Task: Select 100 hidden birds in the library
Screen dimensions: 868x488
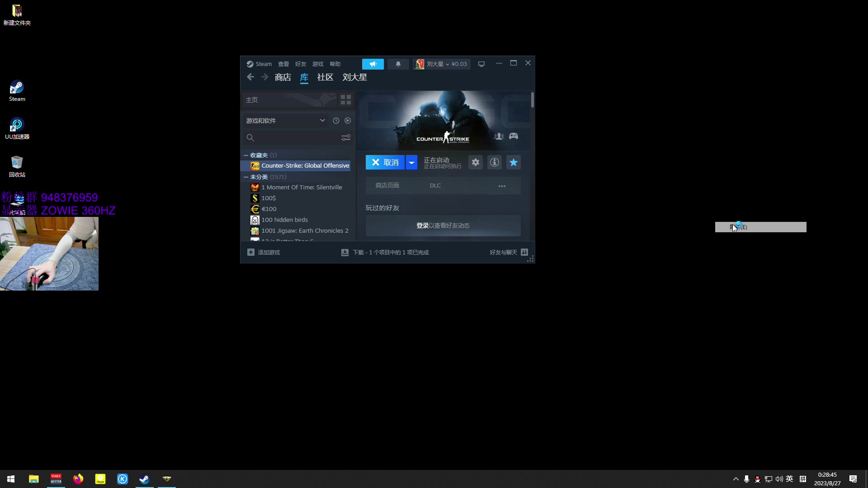Action: [296, 220]
